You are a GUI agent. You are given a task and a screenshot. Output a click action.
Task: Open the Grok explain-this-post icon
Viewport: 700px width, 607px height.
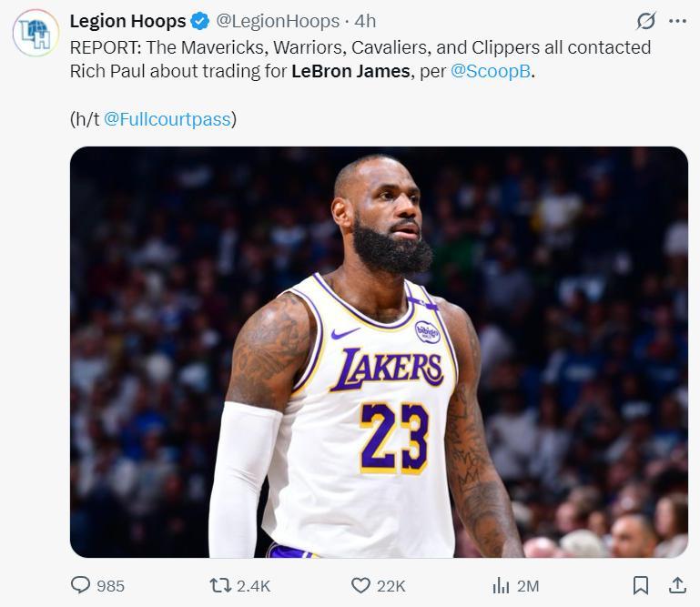click(x=646, y=21)
